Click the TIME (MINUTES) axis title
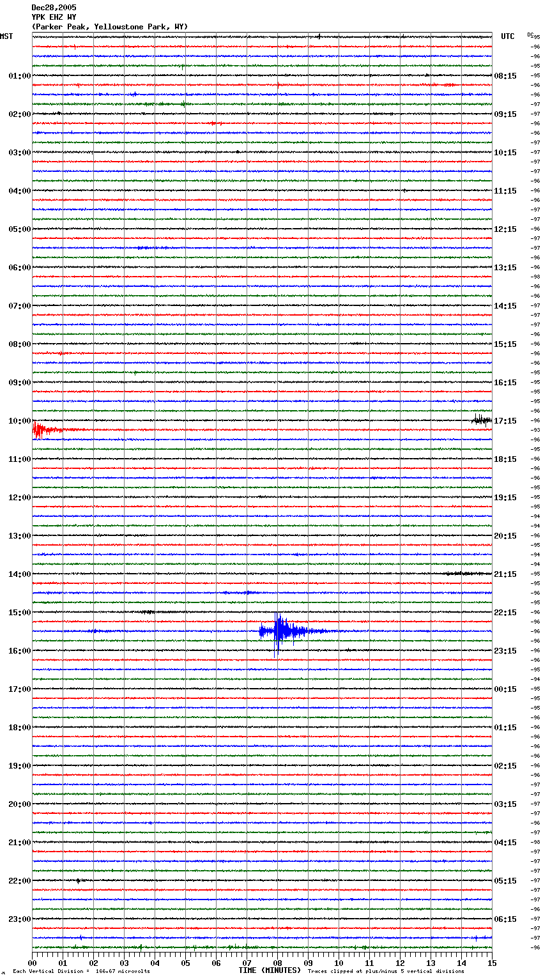Viewport: 543px width, 980px height. [x=270, y=970]
